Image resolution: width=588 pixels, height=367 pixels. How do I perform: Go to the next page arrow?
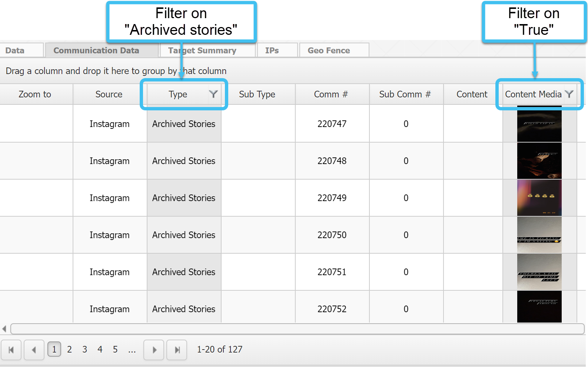(155, 350)
